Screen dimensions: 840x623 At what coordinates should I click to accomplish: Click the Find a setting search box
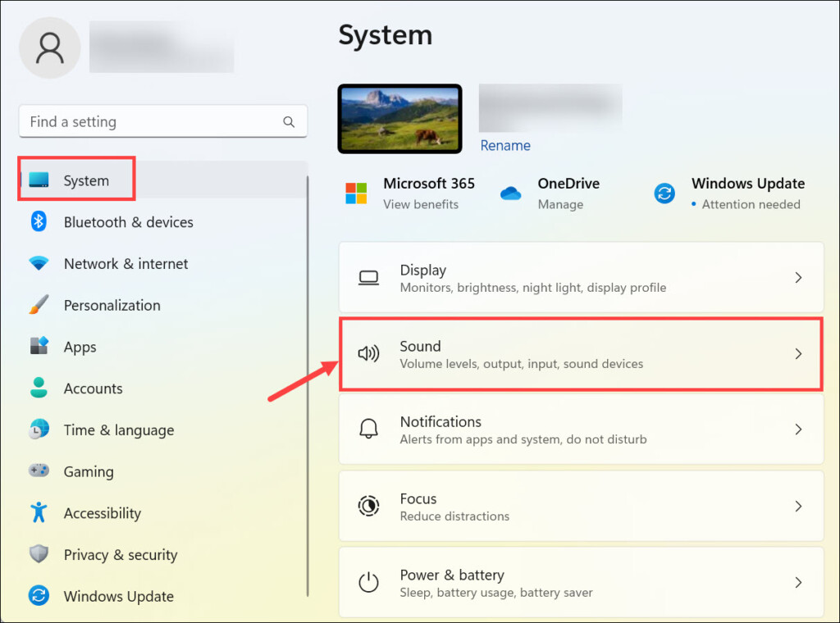pyautogui.click(x=152, y=121)
